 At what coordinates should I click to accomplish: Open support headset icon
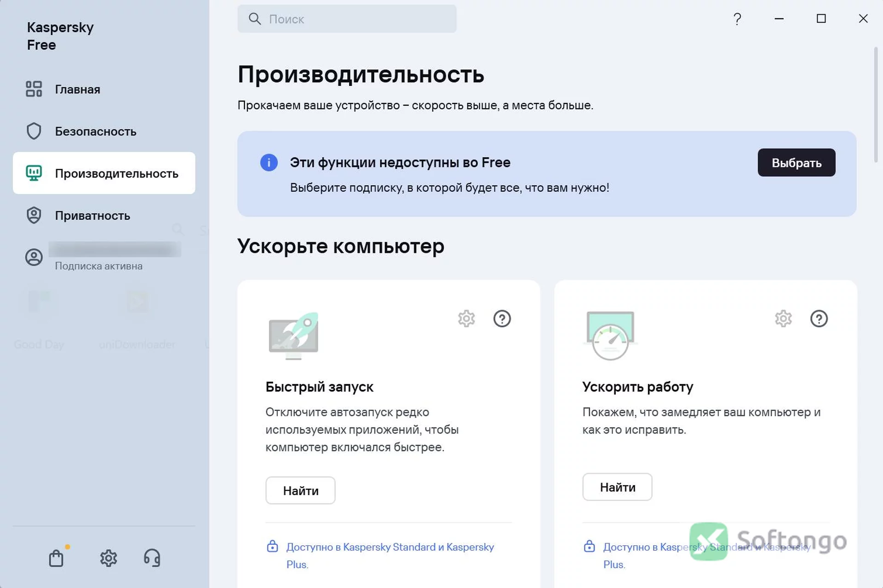152,558
